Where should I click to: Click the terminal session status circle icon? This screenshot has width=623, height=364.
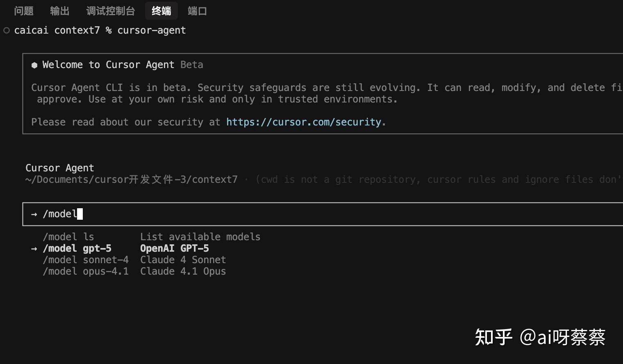6,30
